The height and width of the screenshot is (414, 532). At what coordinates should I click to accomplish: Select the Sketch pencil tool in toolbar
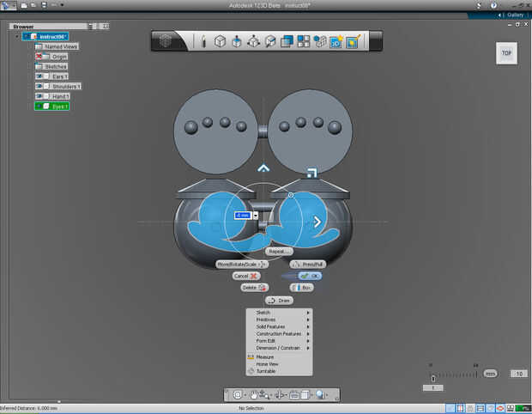[x=203, y=41]
